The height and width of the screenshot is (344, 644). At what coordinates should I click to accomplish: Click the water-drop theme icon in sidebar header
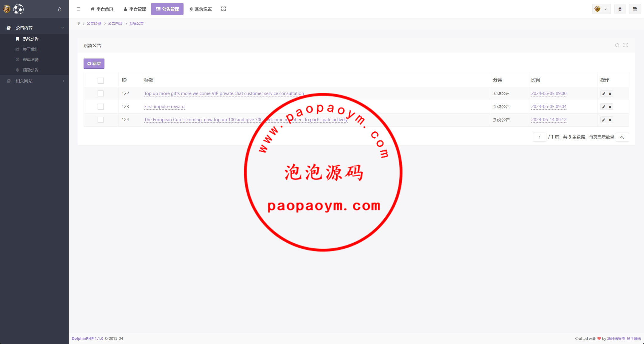coord(60,9)
